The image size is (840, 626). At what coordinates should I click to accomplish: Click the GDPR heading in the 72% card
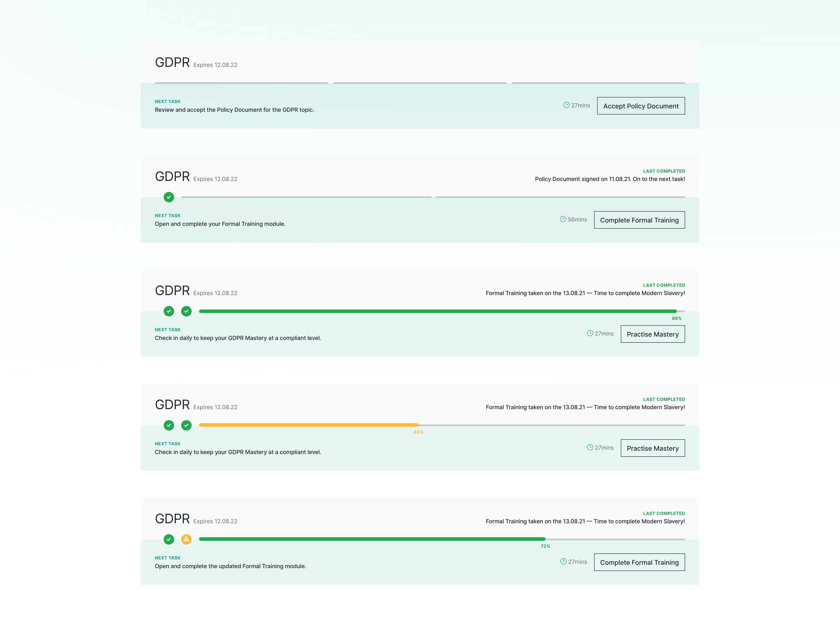coord(172,518)
